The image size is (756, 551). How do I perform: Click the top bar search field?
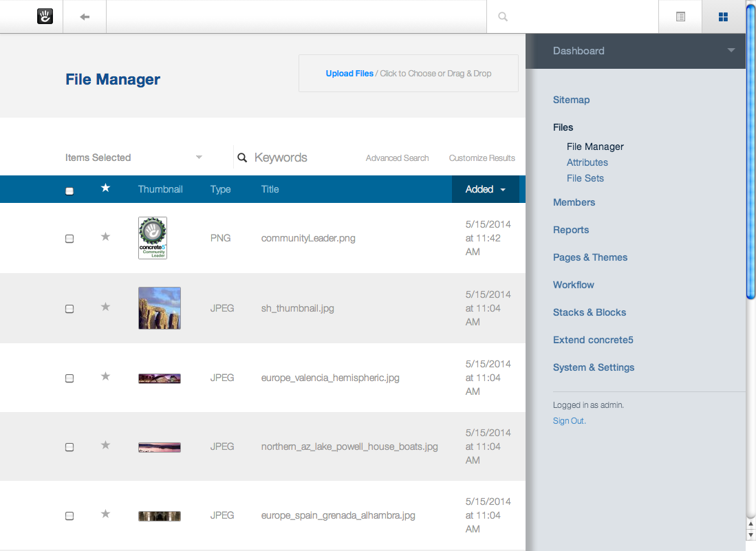click(x=572, y=17)
